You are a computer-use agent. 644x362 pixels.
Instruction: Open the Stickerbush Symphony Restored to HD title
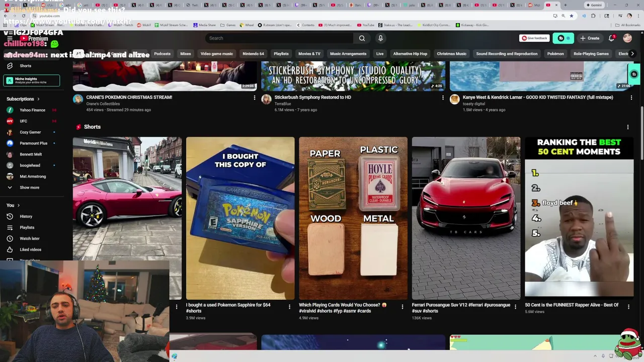pyautogui.click(x=313, y=98)
